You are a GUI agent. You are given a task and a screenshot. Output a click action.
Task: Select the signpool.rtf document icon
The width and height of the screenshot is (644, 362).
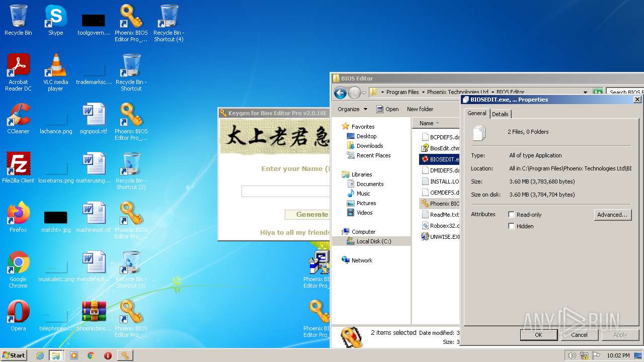click(94, 119)
